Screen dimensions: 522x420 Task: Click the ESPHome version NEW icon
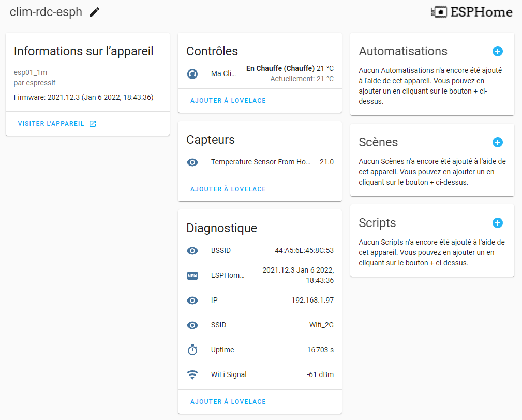tap(192, 276)
